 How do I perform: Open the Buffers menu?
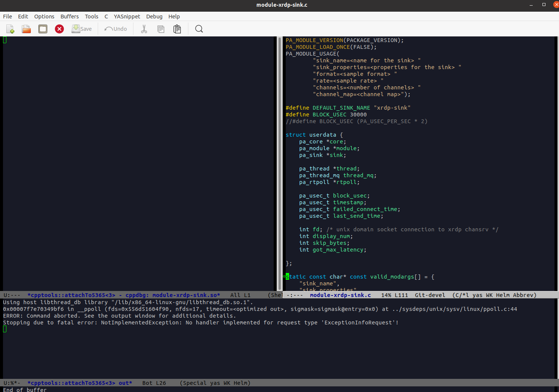coord(70,17)
